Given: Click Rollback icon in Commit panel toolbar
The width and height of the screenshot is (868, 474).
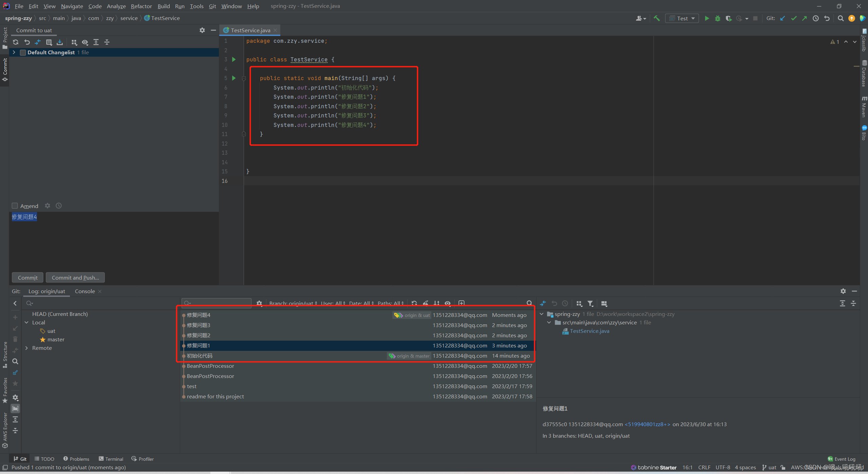Looking at the screenshot, I should pos(27,42).
